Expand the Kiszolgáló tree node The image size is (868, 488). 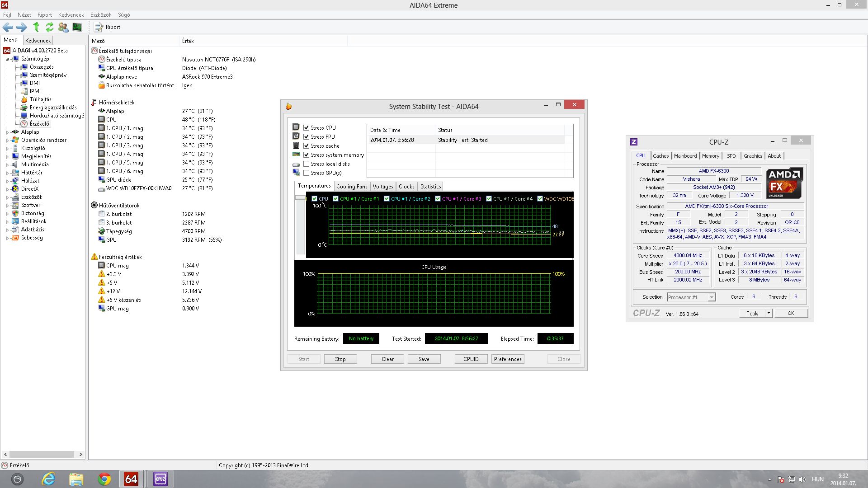point(7,149)
